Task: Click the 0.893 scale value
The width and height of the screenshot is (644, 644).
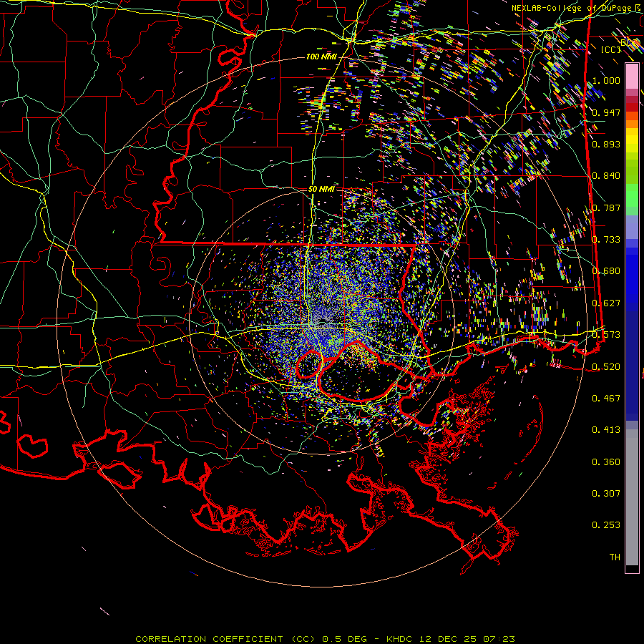Action: point(606,144)
